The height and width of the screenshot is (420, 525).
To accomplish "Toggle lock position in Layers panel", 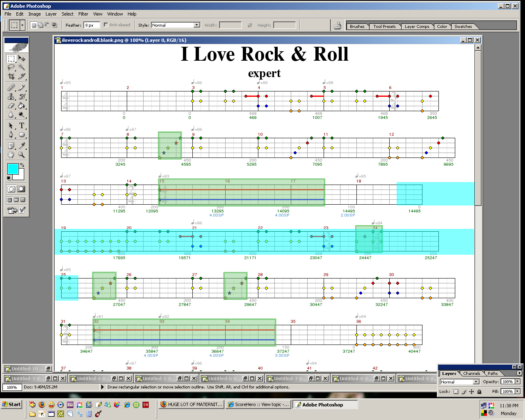I will pyautogui.click(x=472, y=391).
